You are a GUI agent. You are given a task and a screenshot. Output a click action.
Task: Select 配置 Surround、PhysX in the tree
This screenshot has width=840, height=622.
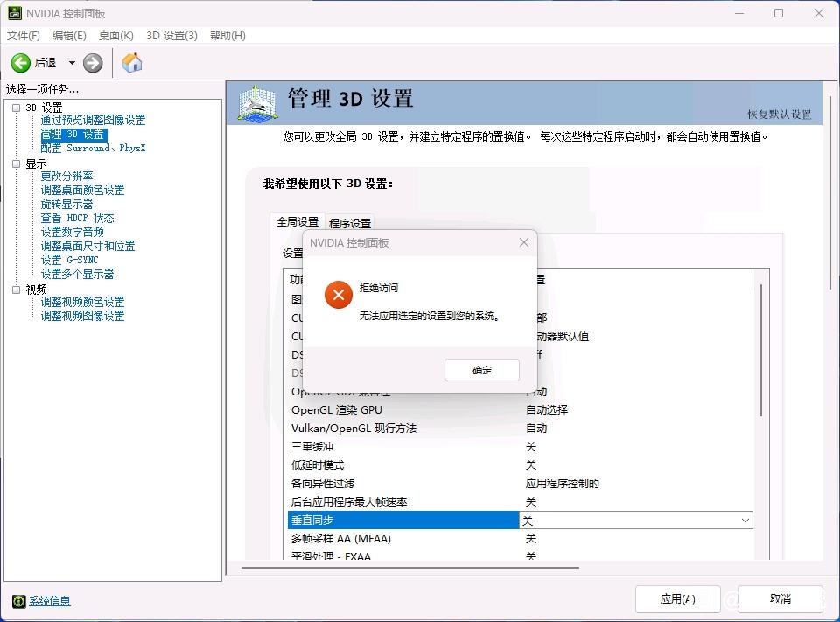point(94,148)
